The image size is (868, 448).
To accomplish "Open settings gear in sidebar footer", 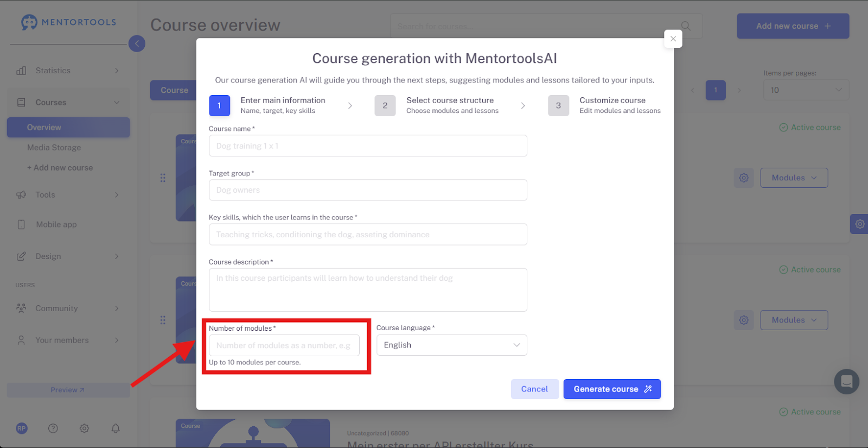I will [84, 428].
